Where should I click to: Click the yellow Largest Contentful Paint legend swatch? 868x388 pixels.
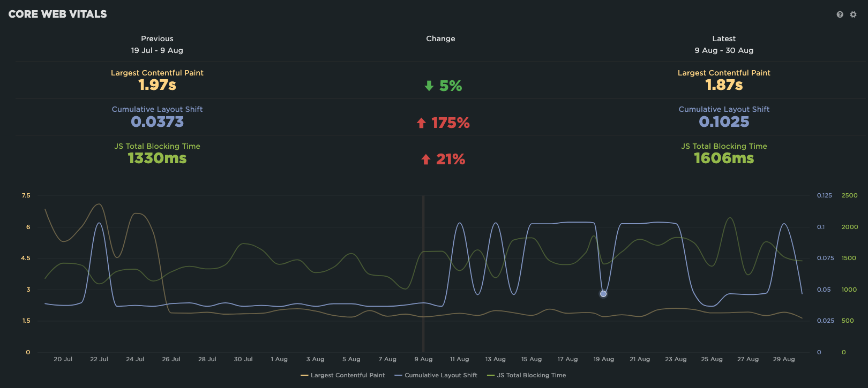pos(304,375)
